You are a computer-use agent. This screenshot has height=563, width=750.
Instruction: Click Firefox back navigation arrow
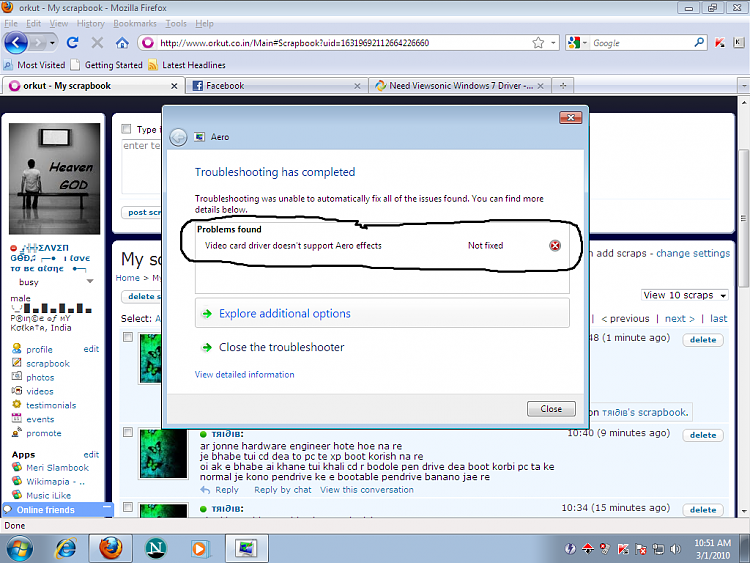coord(16,43)
